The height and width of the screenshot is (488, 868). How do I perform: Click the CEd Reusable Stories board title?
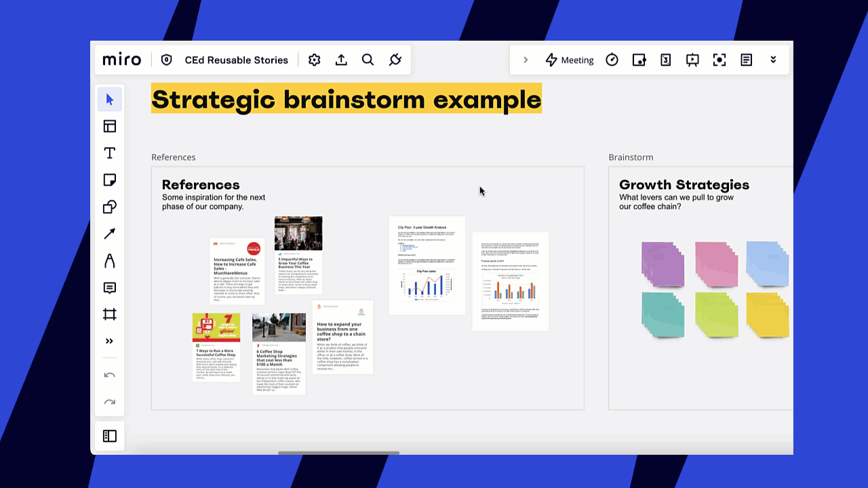[x=236, y=60]
